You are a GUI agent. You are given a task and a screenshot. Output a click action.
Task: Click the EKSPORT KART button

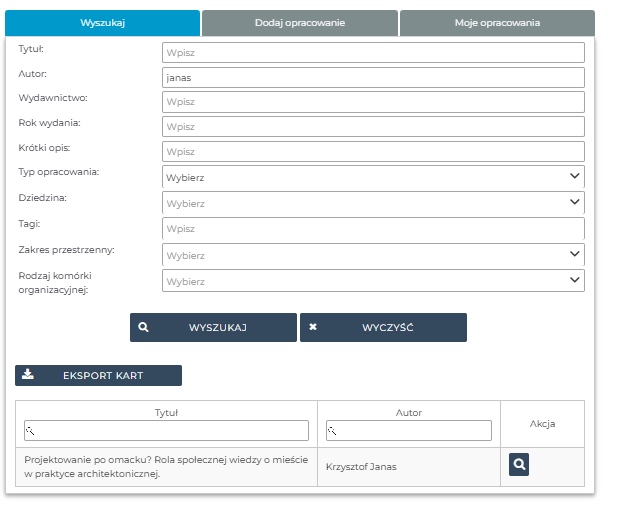click(x=99, y=376)
